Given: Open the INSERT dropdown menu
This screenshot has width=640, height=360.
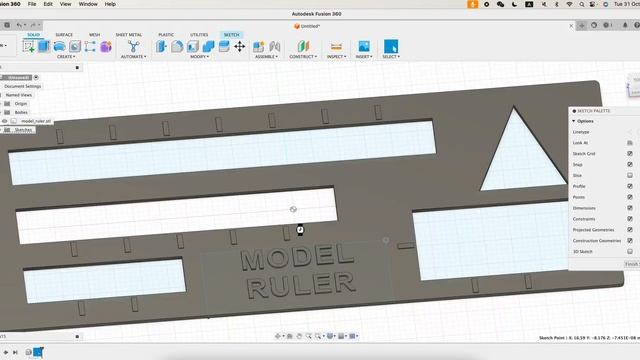Looking at the screenshot, I should click(364, 57).
